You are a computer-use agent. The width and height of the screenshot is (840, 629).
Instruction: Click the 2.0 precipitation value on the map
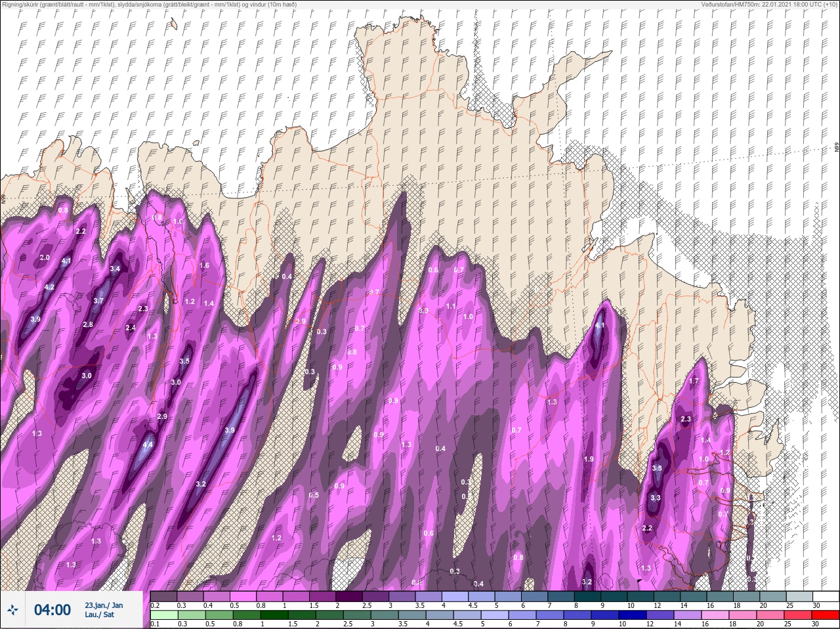pyautogui.click(x=45, y=258)
